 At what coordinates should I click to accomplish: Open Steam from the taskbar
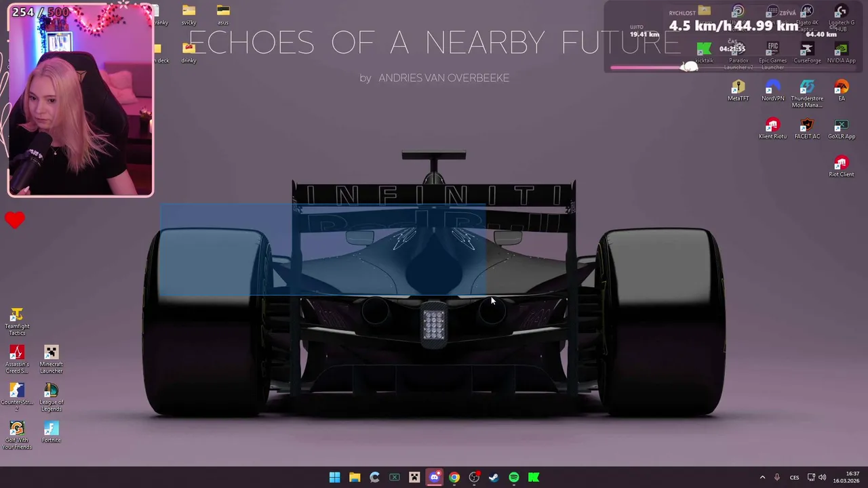pyautogui.click(x=494, y=477)
